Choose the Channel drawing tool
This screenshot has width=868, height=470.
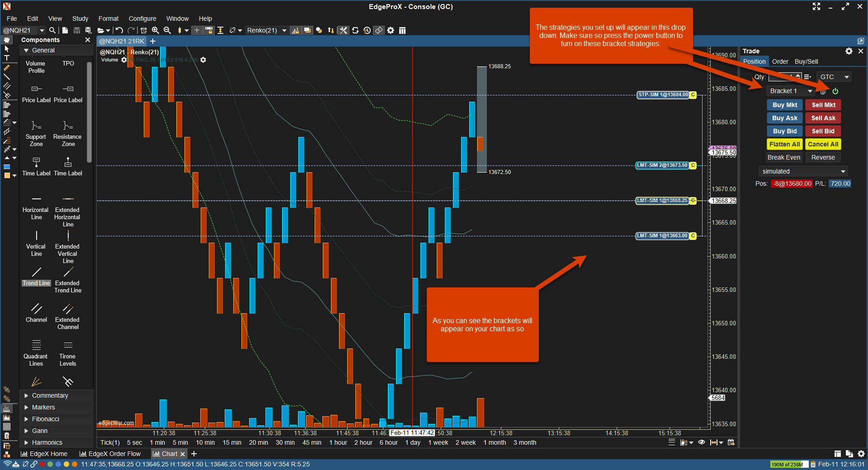[36, 313]
